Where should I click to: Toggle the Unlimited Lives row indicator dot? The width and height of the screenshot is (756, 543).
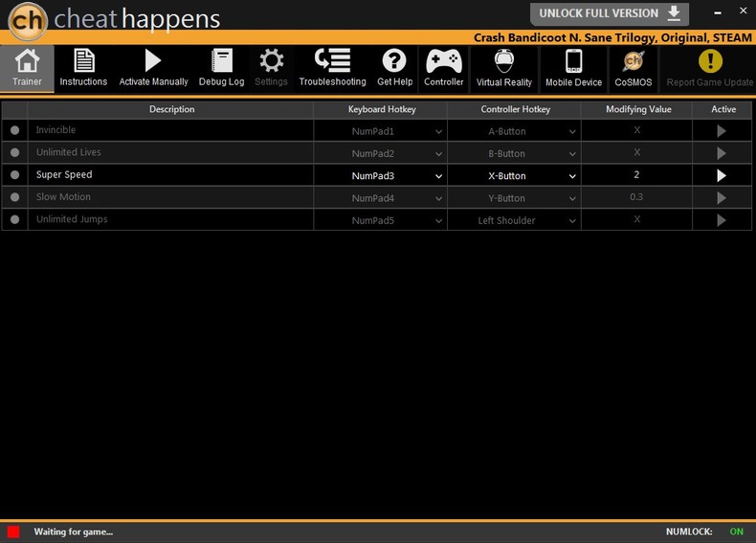tap(15, 152)
